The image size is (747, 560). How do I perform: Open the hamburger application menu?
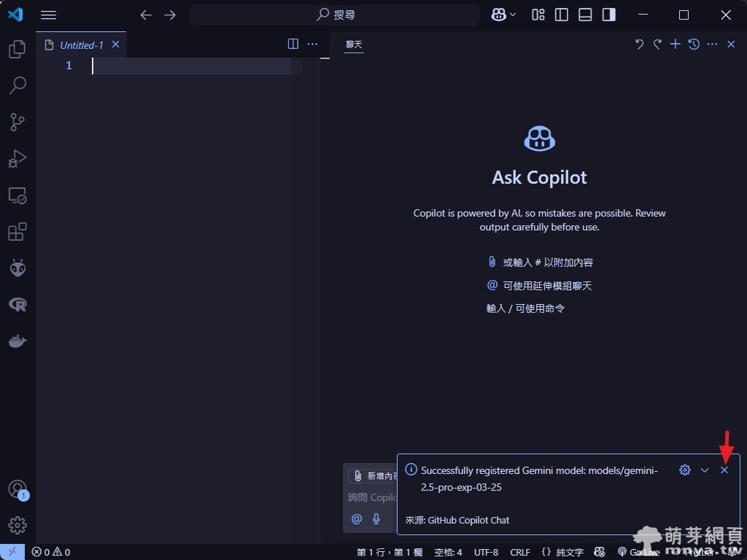coord(48,15)
